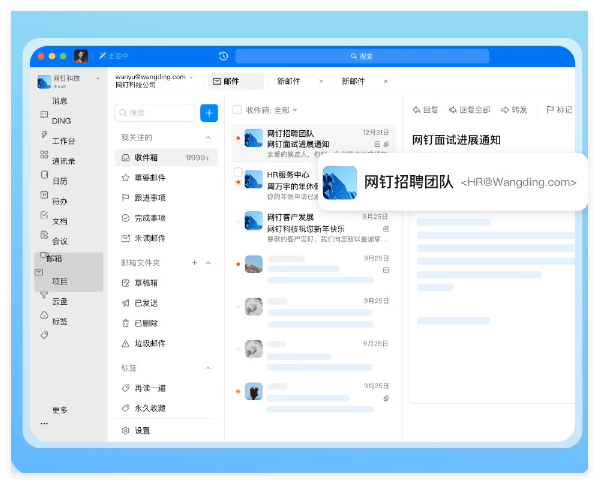The height and width of the screenshot is (484, 599).
Task: Click 回复全部 reply-all in reading pane
Action: coord(469,110)
